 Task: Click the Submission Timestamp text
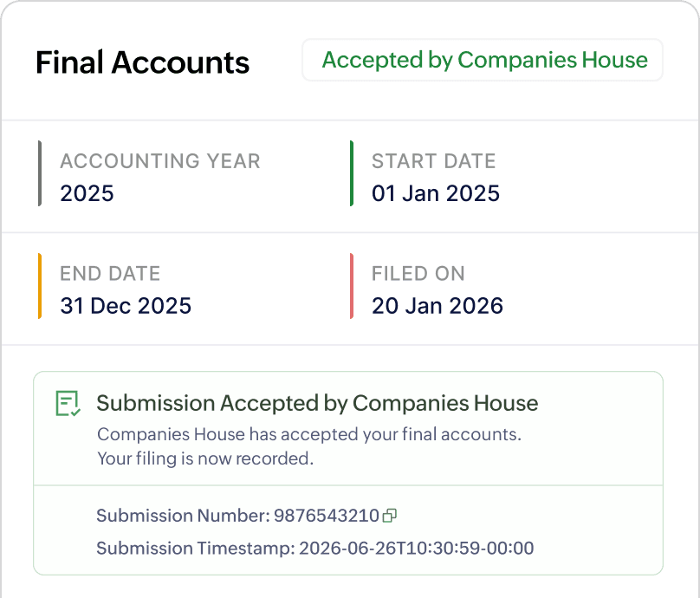pyautogui.click(x=314, y=548)
